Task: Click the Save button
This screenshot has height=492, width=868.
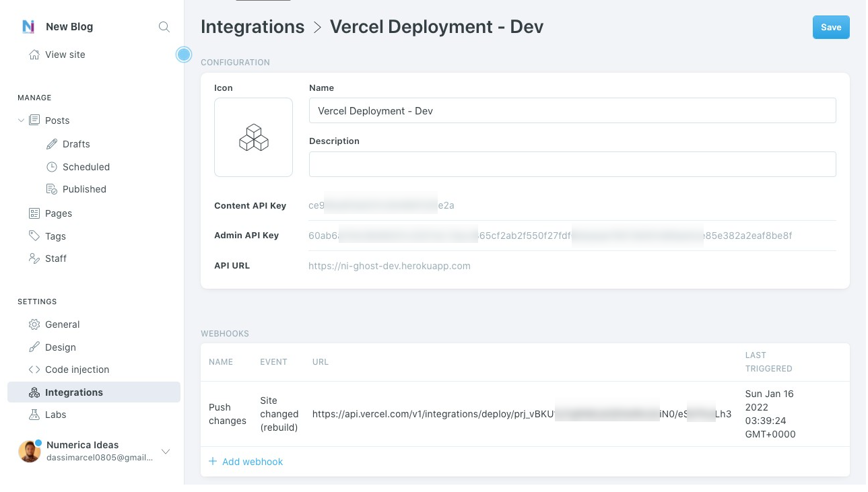Action: [x=830, y=28]
